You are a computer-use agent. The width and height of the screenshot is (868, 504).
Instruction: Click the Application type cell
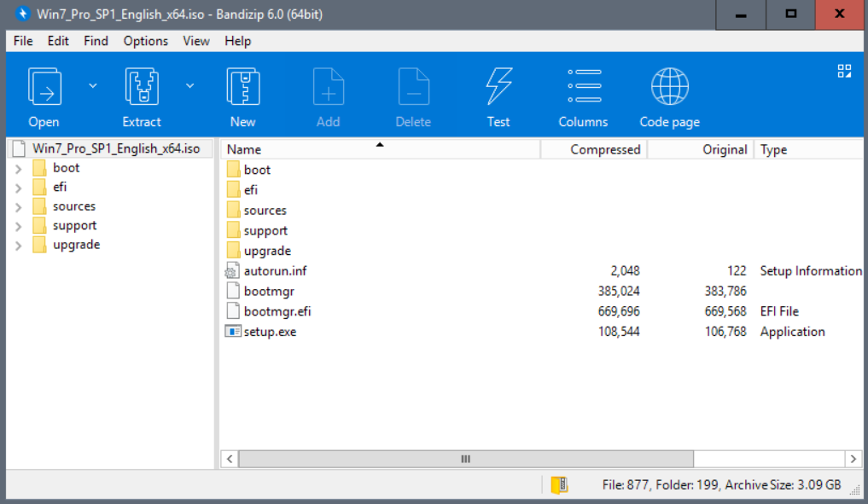pyautogui.click(x=792, y=332)
